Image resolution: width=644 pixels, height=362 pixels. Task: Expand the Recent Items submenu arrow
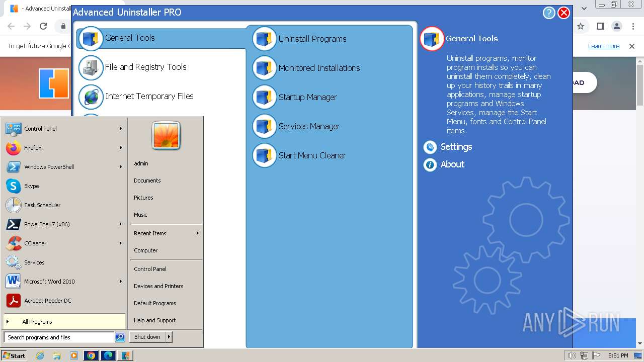pos(198,233)
